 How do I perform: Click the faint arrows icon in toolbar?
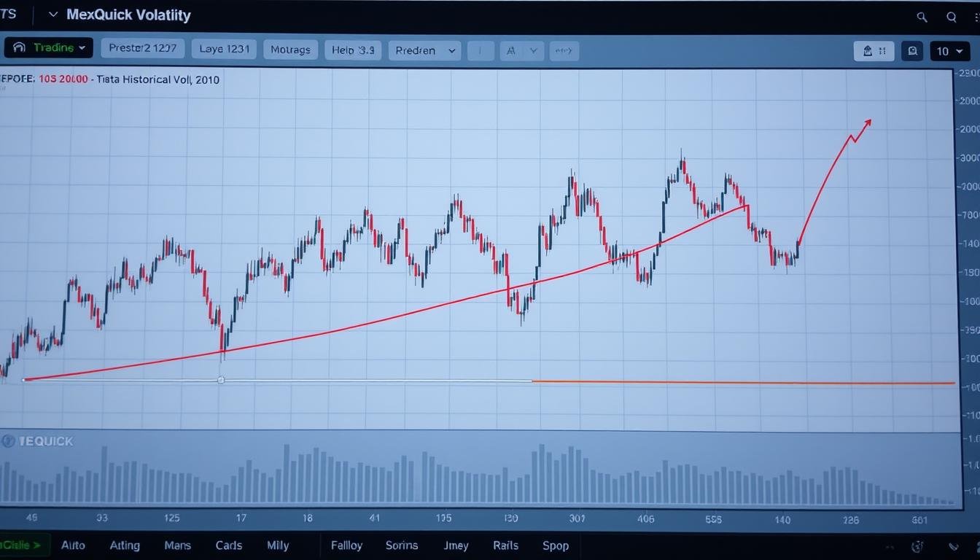point(563,51)
